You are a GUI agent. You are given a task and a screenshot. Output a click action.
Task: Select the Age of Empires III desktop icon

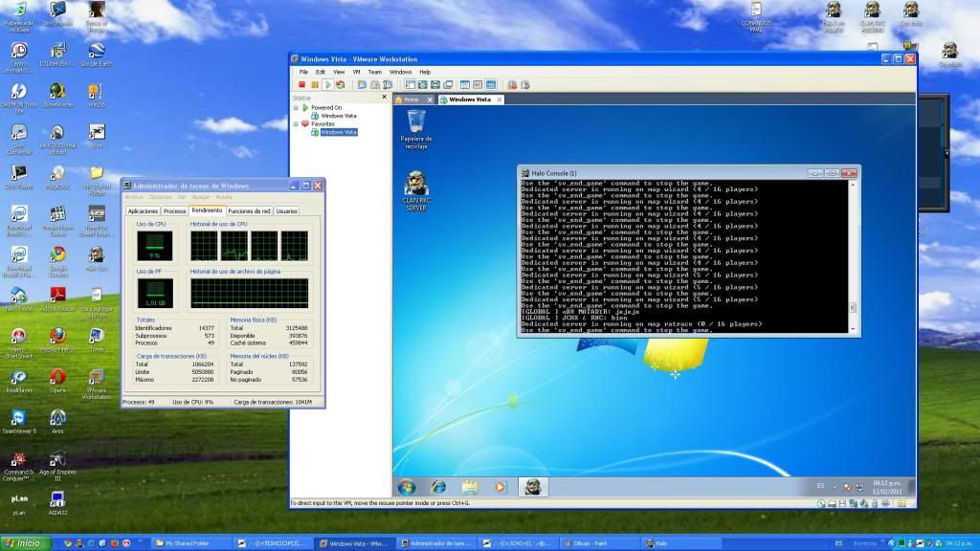[x=57, y=466]
